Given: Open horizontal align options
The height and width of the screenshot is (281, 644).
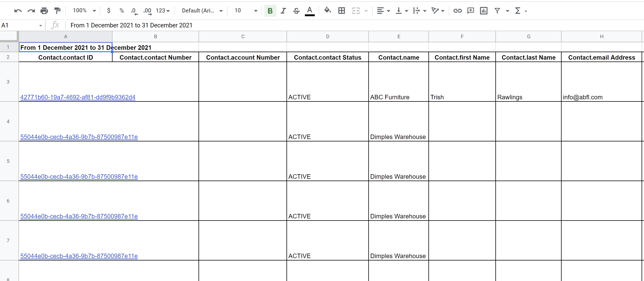Looking at the screenshot, I should pos(383,11).
